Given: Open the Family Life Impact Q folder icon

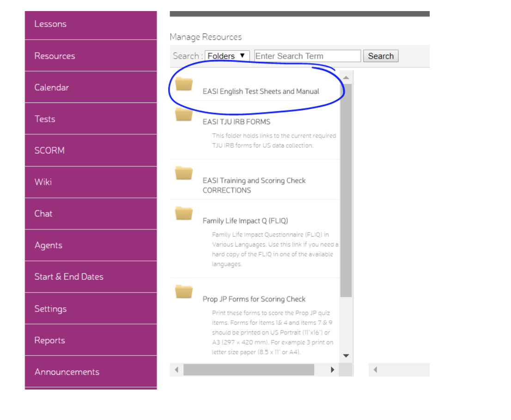Looking at the screenshot, I should click(x=183, y=212).
